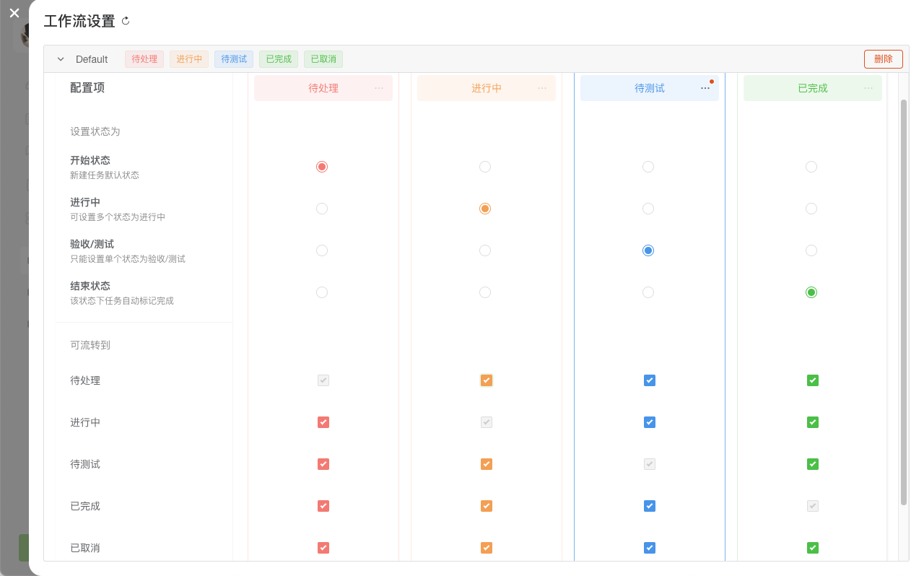Click the 待处理 status tag in header

tap(144, 59)
